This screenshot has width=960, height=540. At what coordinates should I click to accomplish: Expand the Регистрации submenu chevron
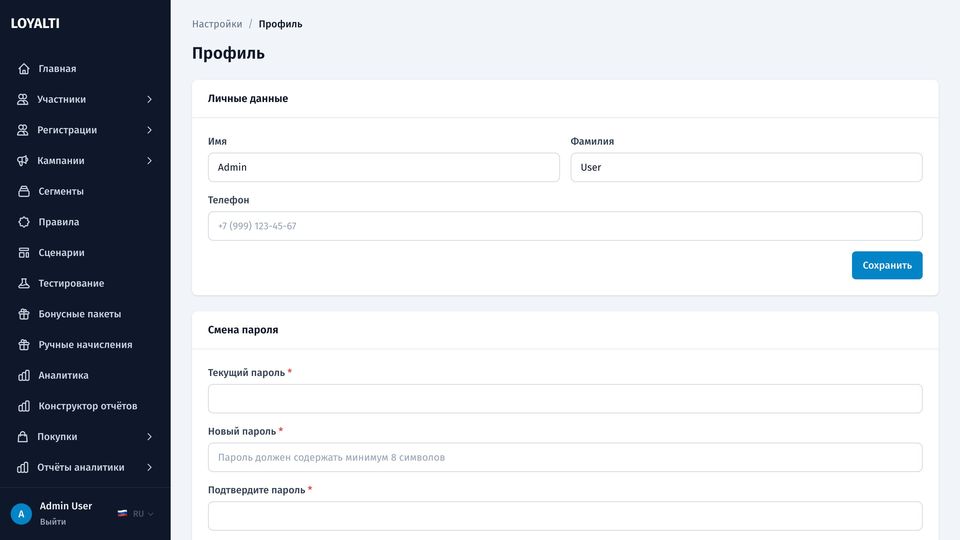(x=149, y=130)
